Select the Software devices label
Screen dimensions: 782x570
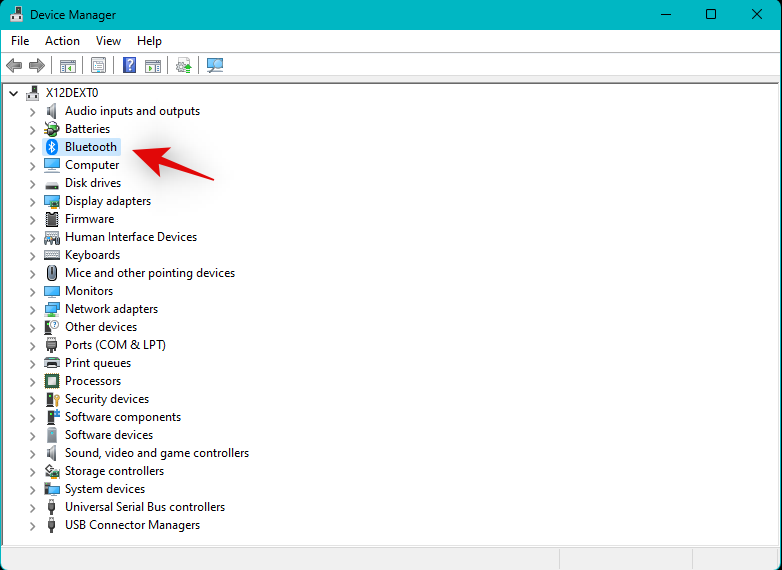tap(109, 435)
